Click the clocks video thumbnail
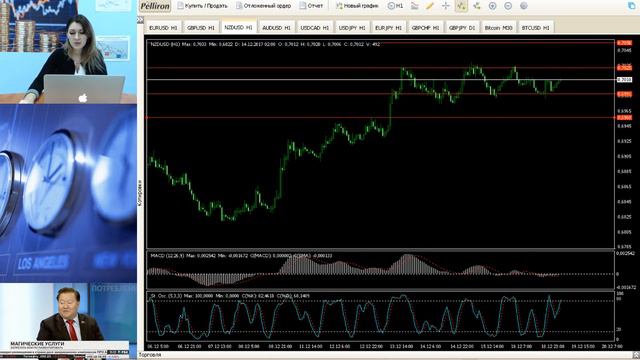Image resolution: width=640 pixels, height=360 pixels. point(68,193)
